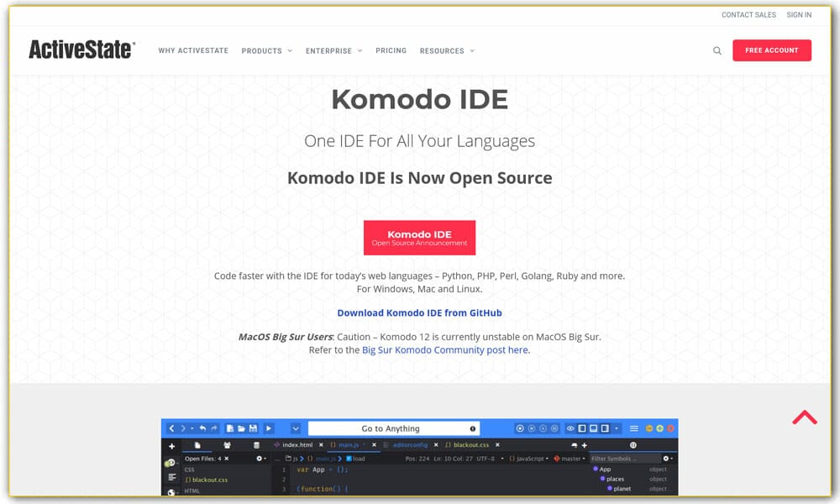840x504 pixels.
Task: Open the PRODUCTS dropdown
Action: pos(262,50)
